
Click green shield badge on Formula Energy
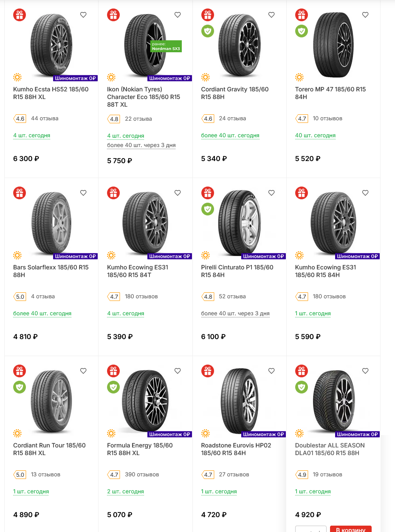113,387
